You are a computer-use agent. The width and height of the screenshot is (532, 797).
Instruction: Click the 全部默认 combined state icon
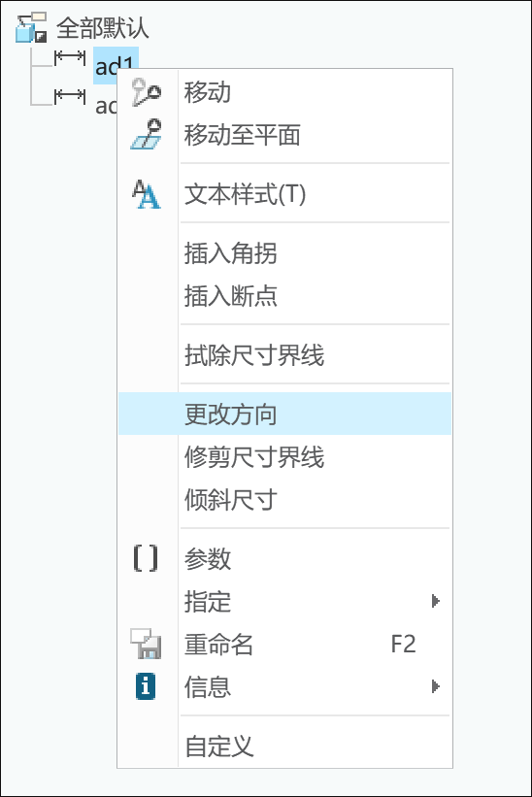(31, 27)
